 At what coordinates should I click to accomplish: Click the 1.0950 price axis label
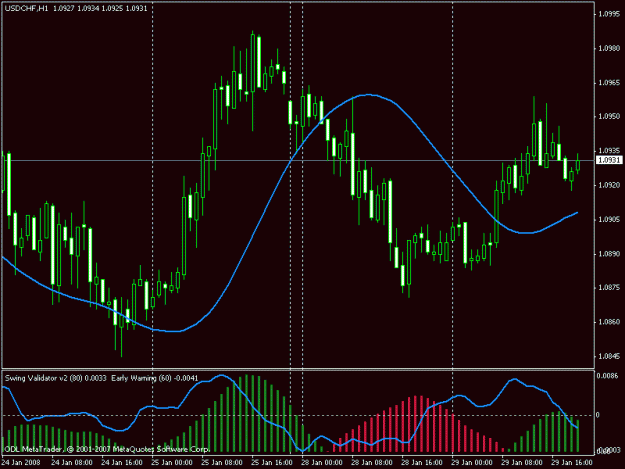[609, 117]
